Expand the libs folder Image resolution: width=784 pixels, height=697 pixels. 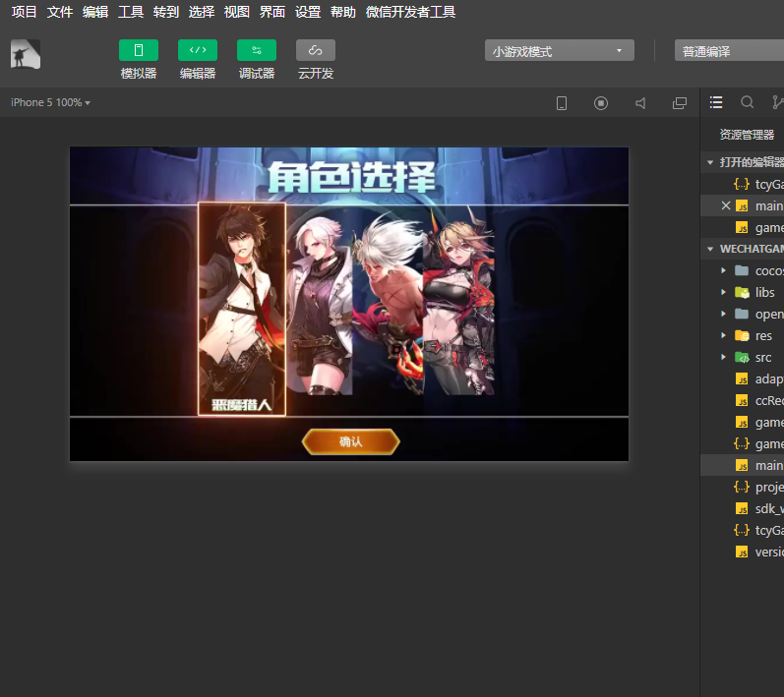pyautogui.click(x=723, y=292)
